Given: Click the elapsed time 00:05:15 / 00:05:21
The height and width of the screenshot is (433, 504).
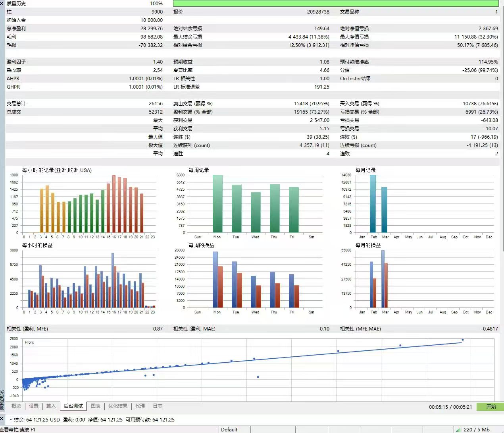Looking at the screenshot, I should click(x=450, y=407).
